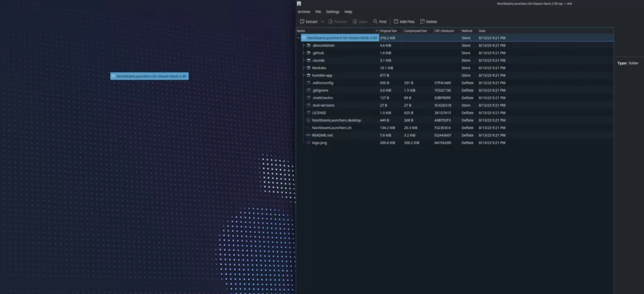The width and height of the screenshot is (644, 294).
Task: Expand the .vscode folder
Action: click(304, 60)
